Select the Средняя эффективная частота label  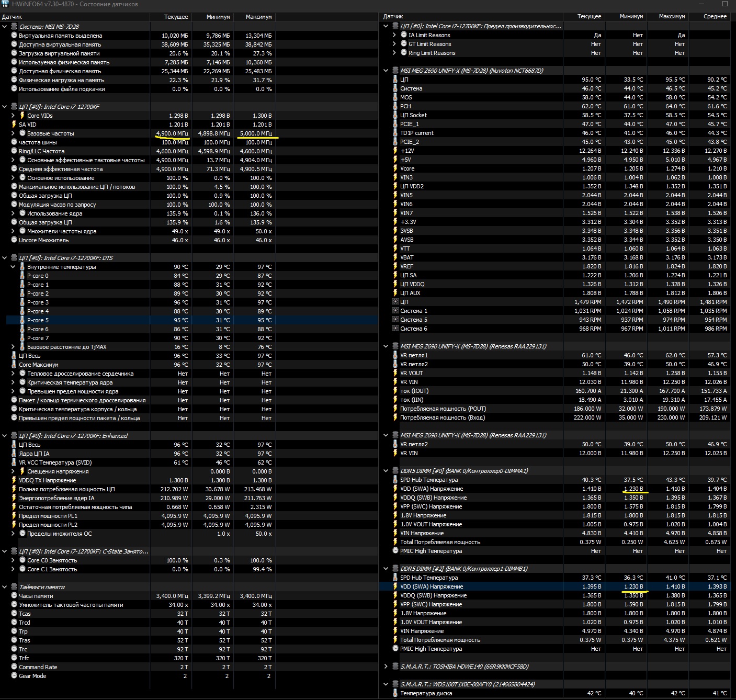coord(61,169)
